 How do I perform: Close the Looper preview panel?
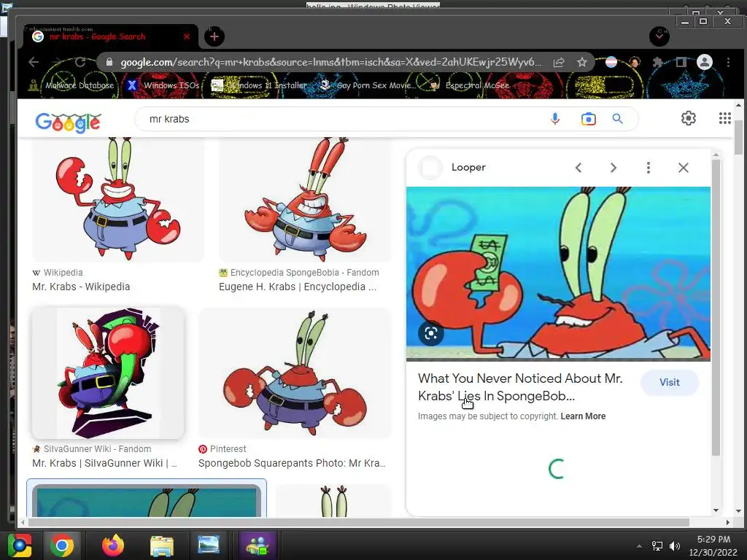coord(683,168)
